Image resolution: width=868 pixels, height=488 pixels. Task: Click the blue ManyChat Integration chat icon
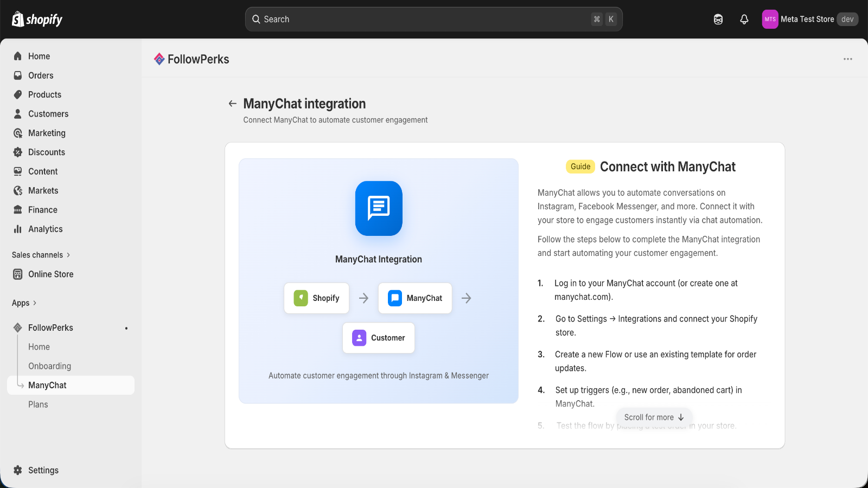(379, 208)
